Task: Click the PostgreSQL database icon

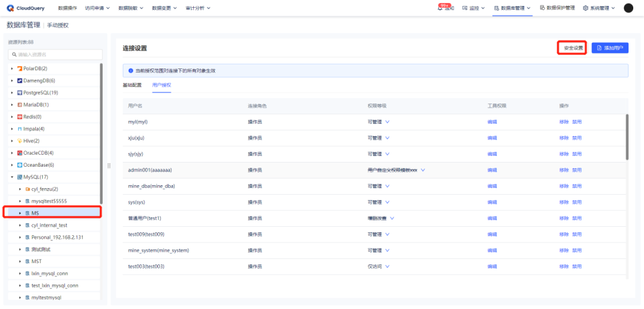Action: 19,93
